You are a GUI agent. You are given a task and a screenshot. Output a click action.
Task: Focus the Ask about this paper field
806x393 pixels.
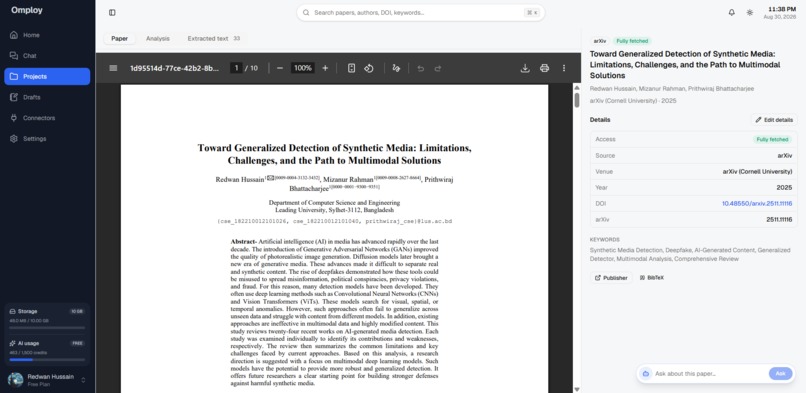[x=709, y=373]
